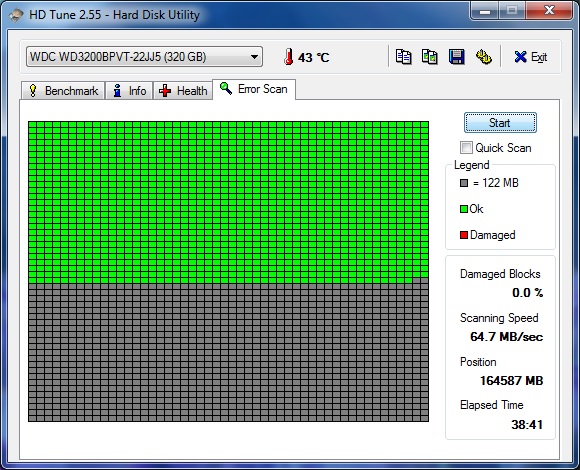Screen dimensions: 580x470
Task: Click the 64.7 MB/sec scanning speed value
Action: click(x=506, y=337)
